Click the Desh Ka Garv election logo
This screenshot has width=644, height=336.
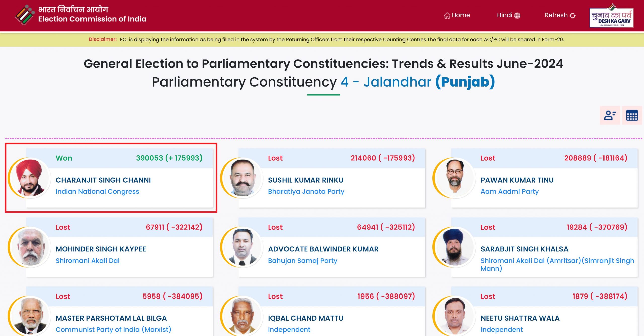pos(612,16)
